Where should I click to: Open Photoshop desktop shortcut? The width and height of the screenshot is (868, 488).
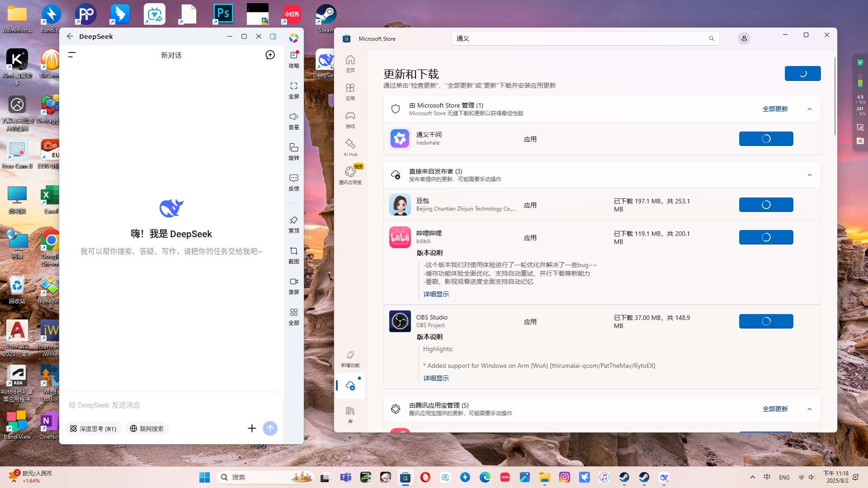pyautogui.click(x=223, y=14)
